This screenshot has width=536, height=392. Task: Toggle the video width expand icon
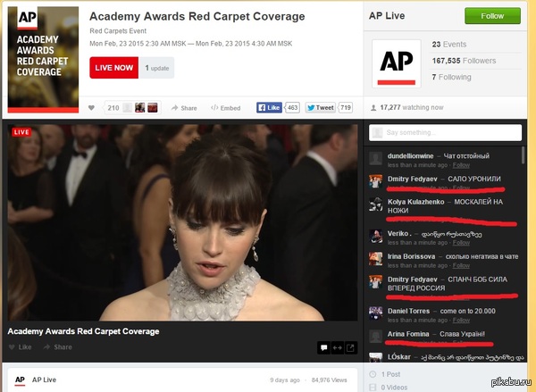pyautogui.click(x=339, y=348)
